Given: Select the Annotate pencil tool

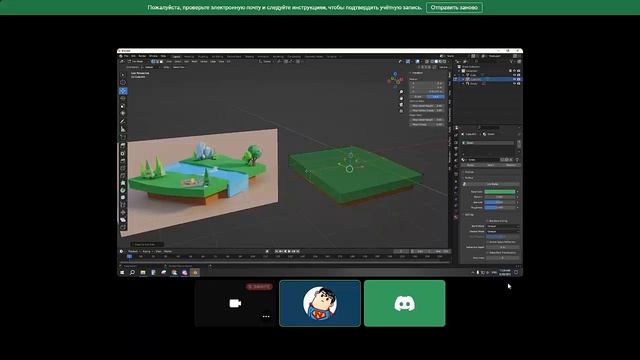Looking at the screenshot, I should (x=123, y=121).
